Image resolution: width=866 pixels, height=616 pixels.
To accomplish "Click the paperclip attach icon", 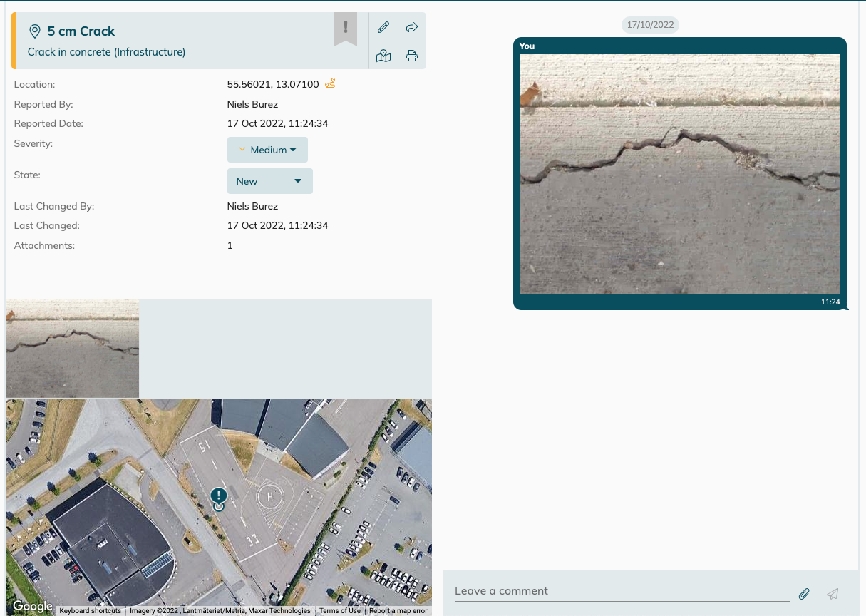I will [x=804, y=593].
